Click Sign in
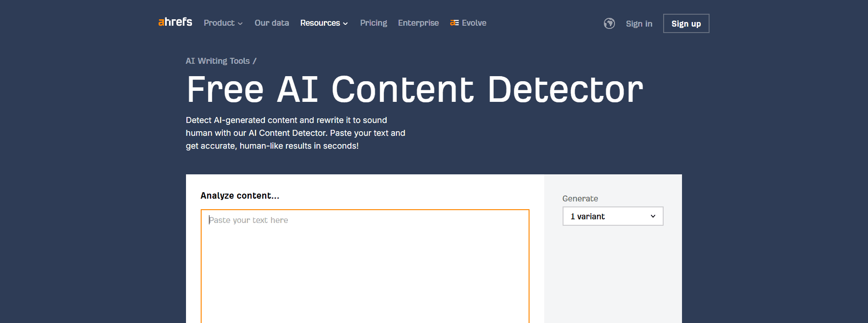 coord(639,24)
